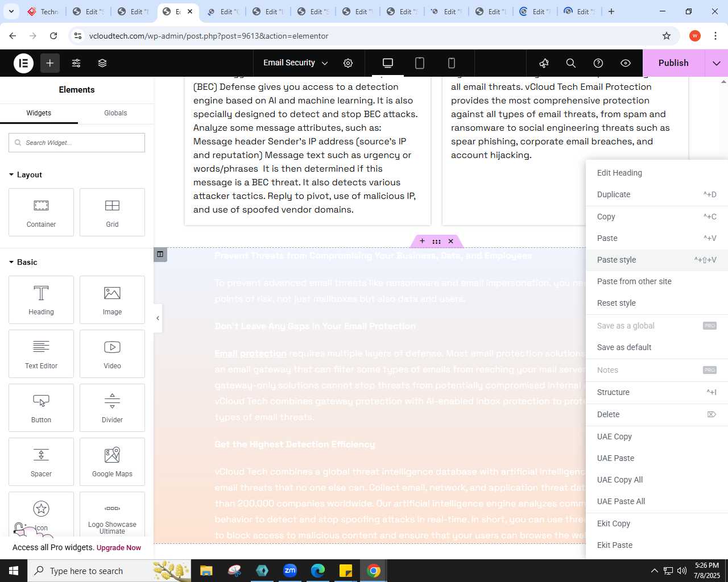Image resolution: width=728 pixels, height=582 pixels.
Task: Open a new browser tab
Action: pos(611,11)
